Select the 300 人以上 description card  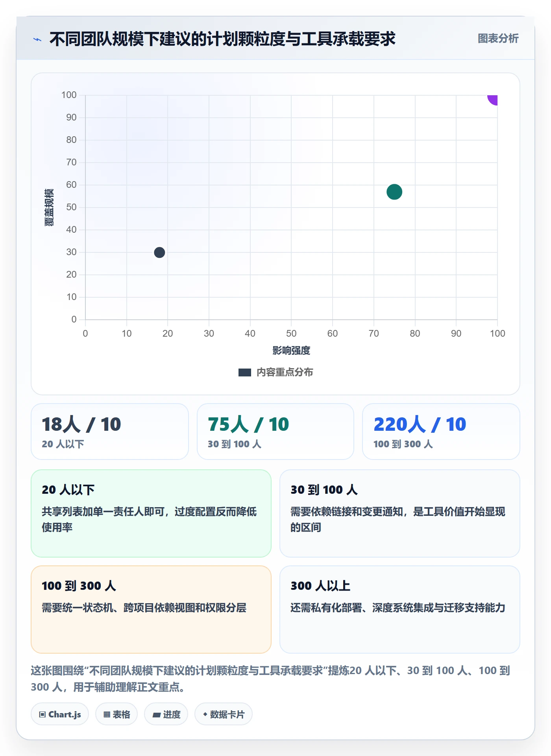pos(400,610)
